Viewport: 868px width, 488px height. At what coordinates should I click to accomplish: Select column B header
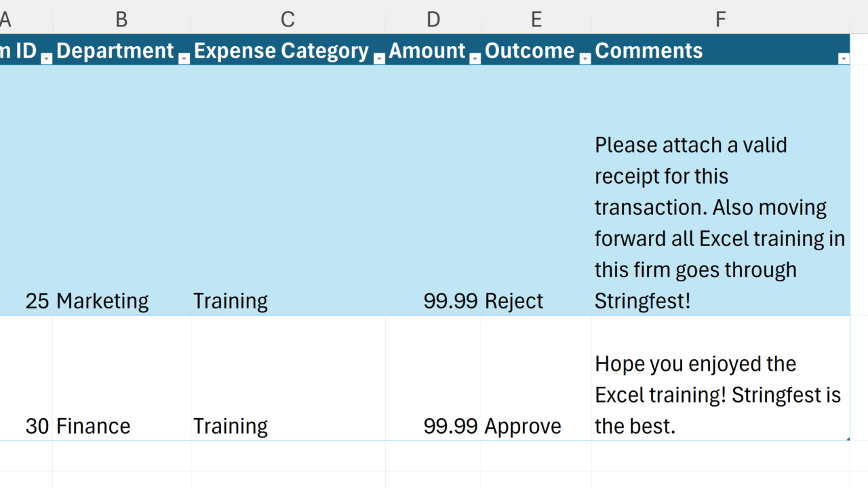121,20
